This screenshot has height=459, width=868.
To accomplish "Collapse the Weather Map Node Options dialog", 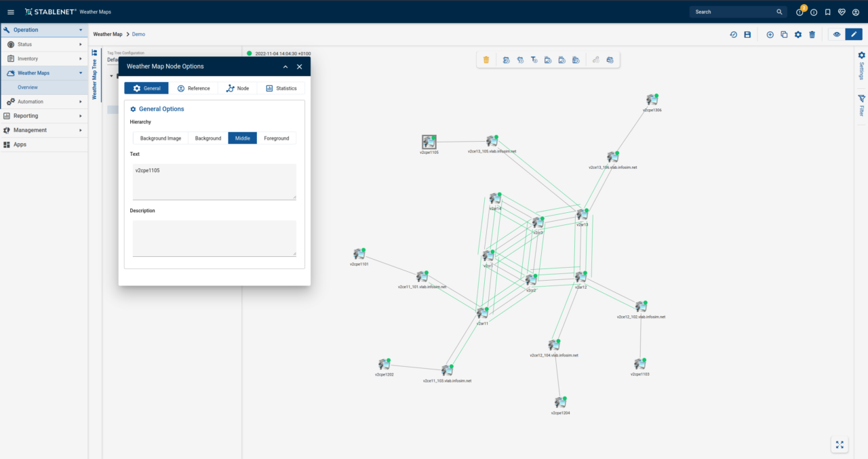I will (285, 66).
